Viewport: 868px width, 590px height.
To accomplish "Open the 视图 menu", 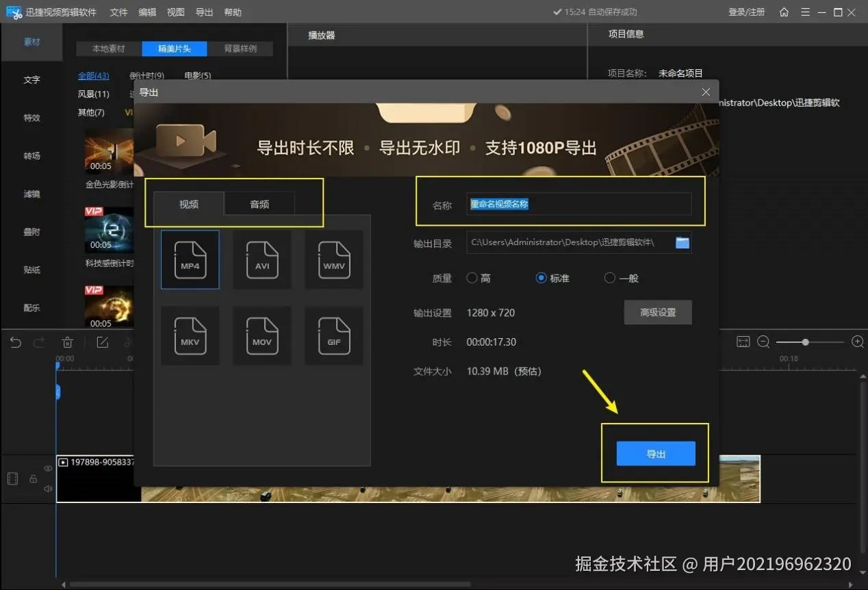I will coord(176,12).
